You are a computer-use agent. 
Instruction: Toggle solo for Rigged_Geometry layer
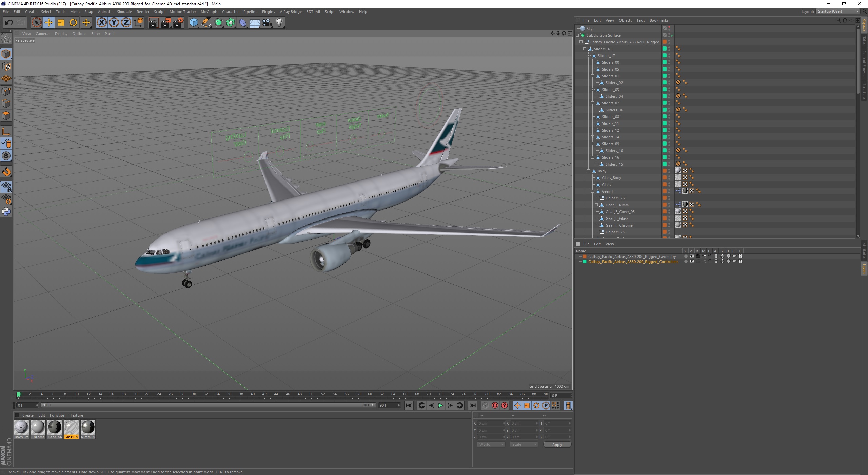click(686, 256)
